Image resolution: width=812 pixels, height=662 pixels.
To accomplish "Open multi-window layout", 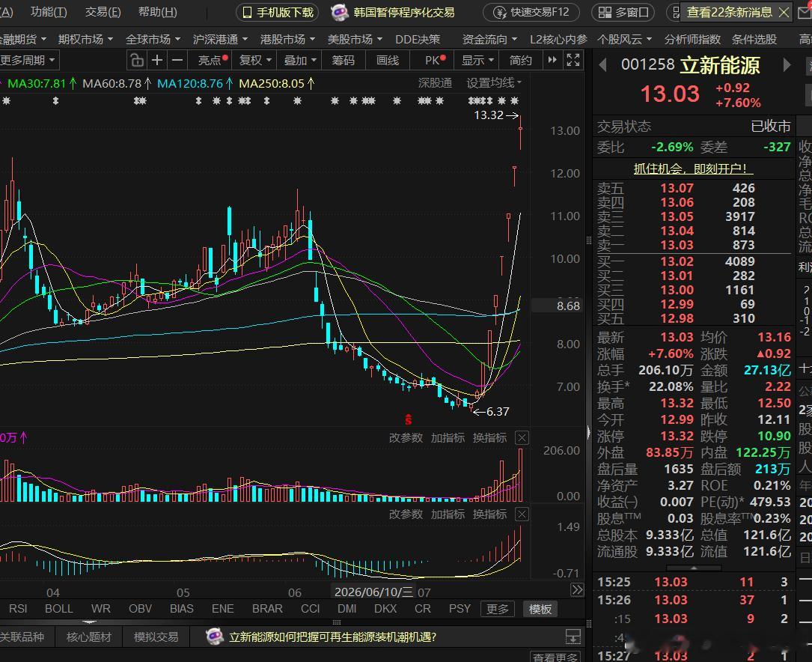I will tap(623, 12).
